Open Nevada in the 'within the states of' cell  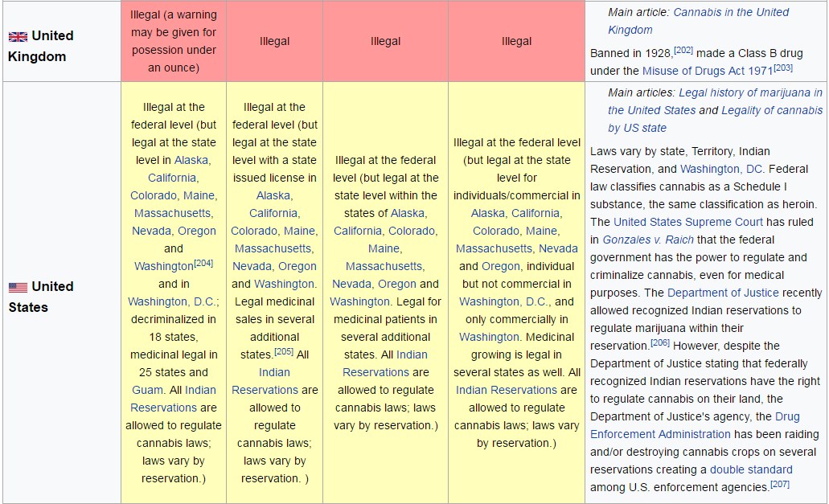(351, 284)
